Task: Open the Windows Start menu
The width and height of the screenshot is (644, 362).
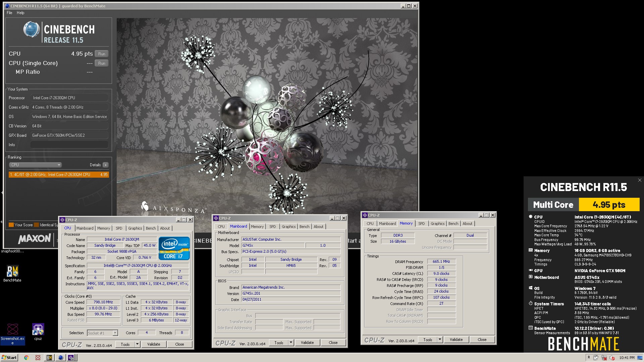Action: (9, 358)
